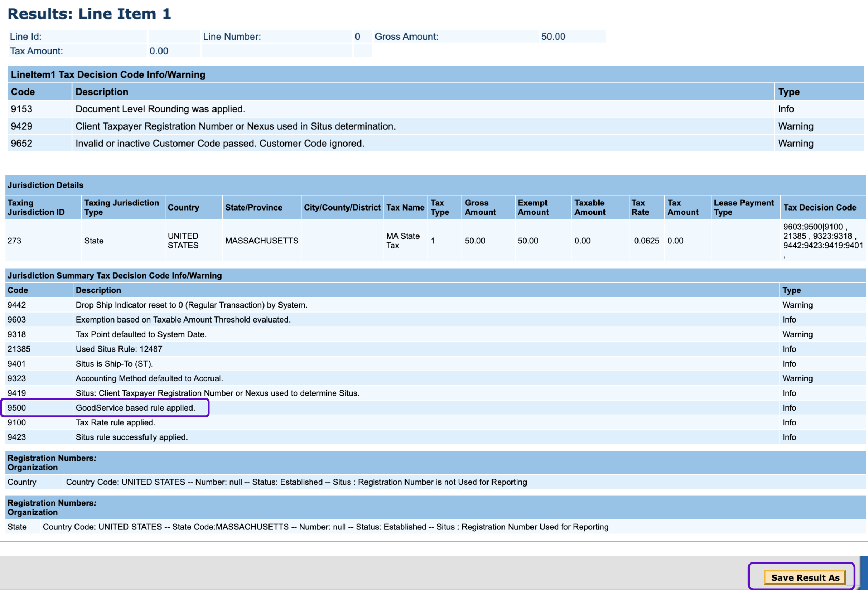Click code 9423 Situs rule successfully applied
The height and width of the screenshot is (590, 868).
[131, 437]
